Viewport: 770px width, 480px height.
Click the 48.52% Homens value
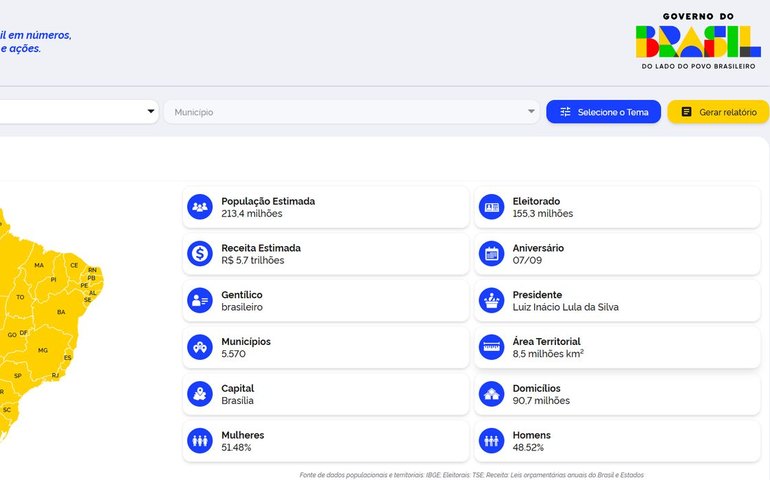pyautogui.click(x=528, y=448)
